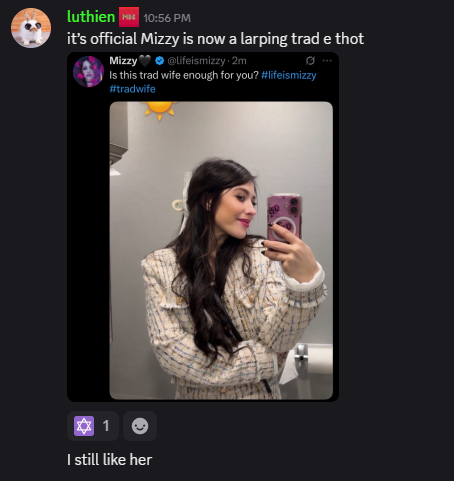
Task: Open luthien's bunny profile avatar
Action: click(x=31, y=28)
